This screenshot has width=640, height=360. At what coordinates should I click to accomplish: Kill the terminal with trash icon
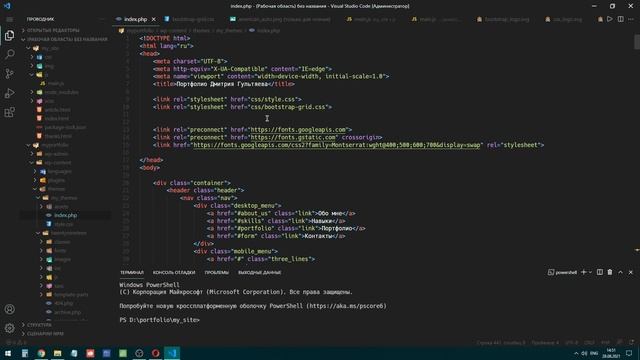point(610,272)
